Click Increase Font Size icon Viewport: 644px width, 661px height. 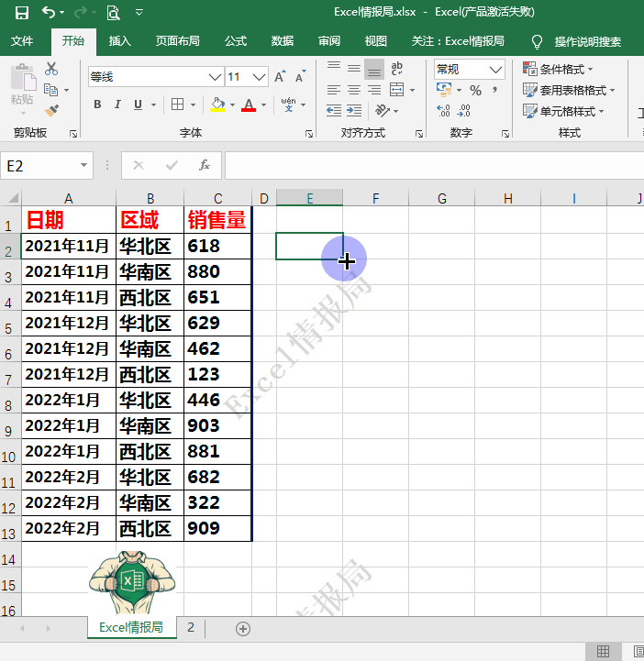coord(280,77)
